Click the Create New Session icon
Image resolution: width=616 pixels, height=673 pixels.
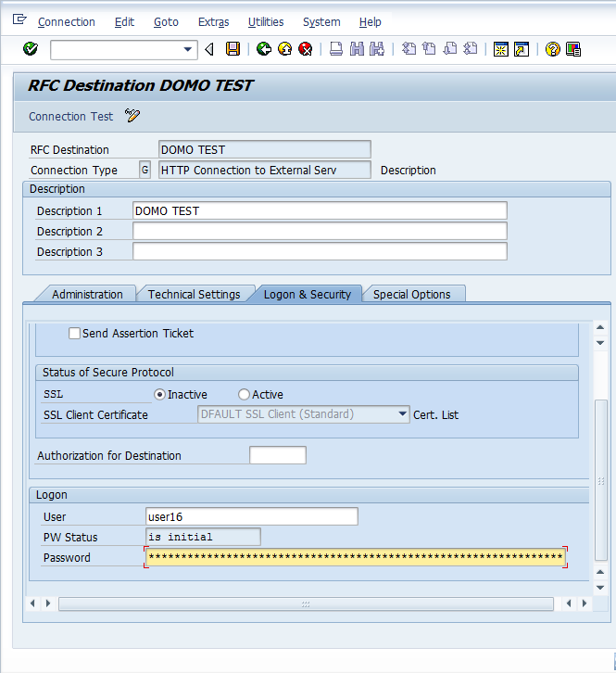500,49
